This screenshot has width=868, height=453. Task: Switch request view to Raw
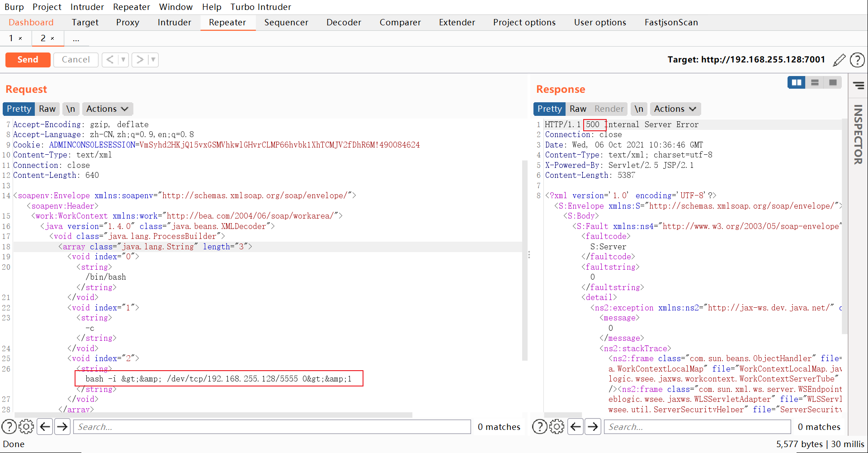(x=47, y=109)
